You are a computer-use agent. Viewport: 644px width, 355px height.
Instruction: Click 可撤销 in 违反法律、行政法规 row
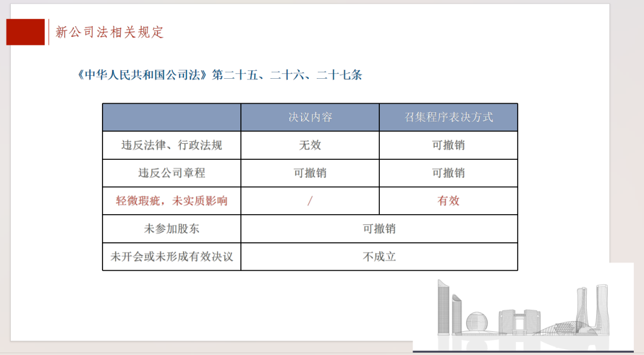(x=448, y=145)
